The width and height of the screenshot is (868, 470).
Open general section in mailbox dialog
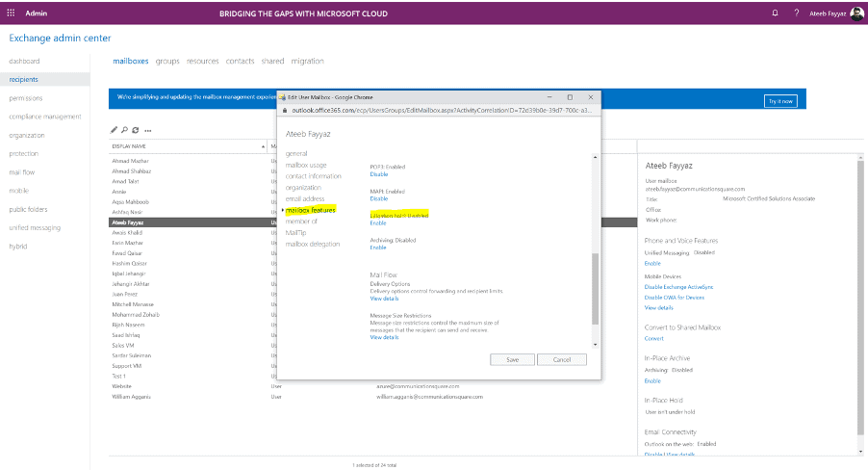tap(296, 153)
